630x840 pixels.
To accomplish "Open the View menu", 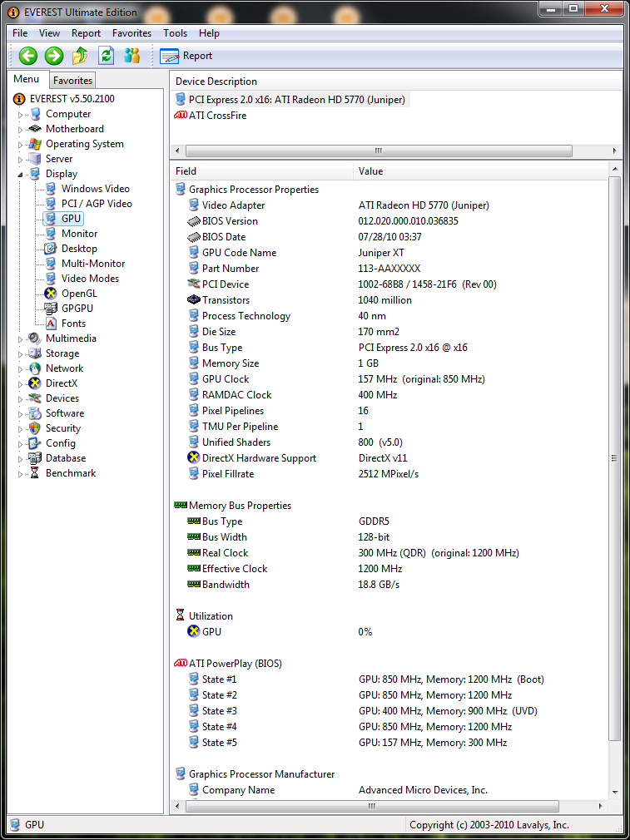I will click(x=49, y=33).
